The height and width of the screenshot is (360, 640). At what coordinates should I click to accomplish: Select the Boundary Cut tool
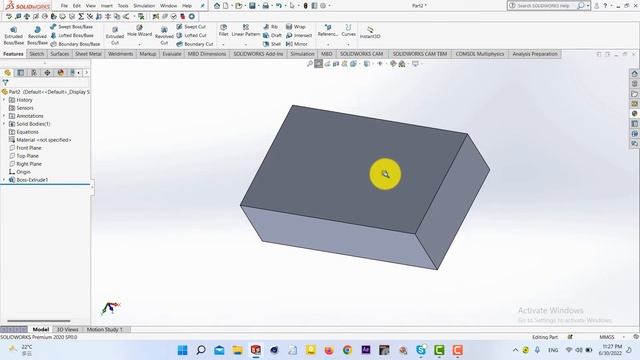click(195, 44)
